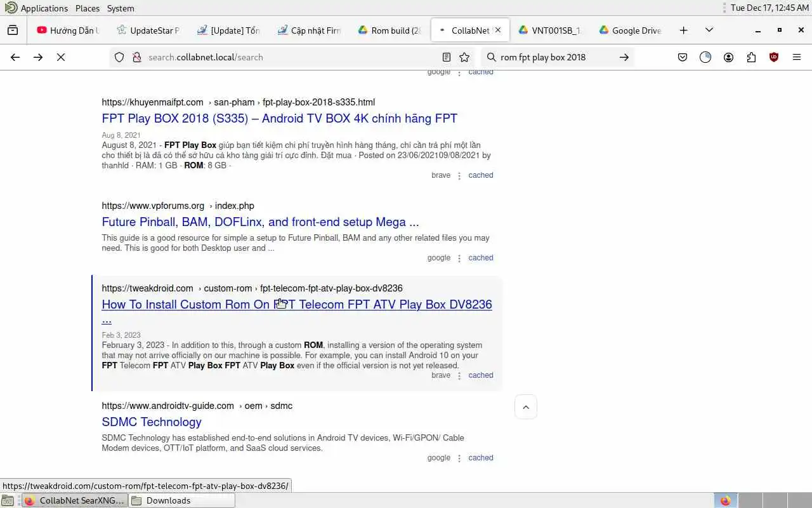Viewport: 812px width, 508px height.
Task: Close the CollabNet tab
Action: (498, 30)
